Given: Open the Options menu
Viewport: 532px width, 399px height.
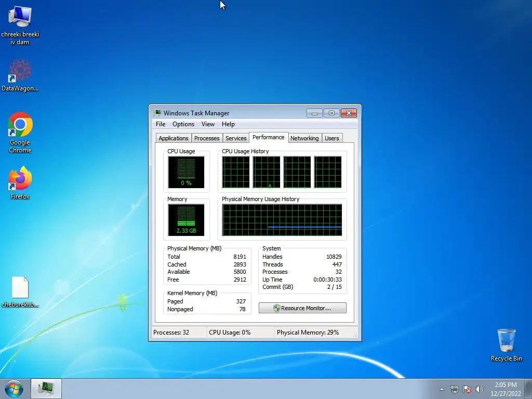Looking at the screenshot, I should pos(183,124).
